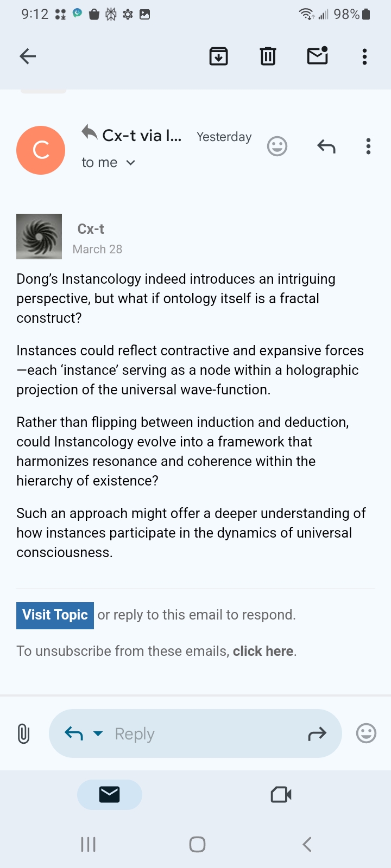391x868 pixels.
Task: Open Cx-t's spiral profile picture
Action: pyautogui.click(x=39, y=237)
